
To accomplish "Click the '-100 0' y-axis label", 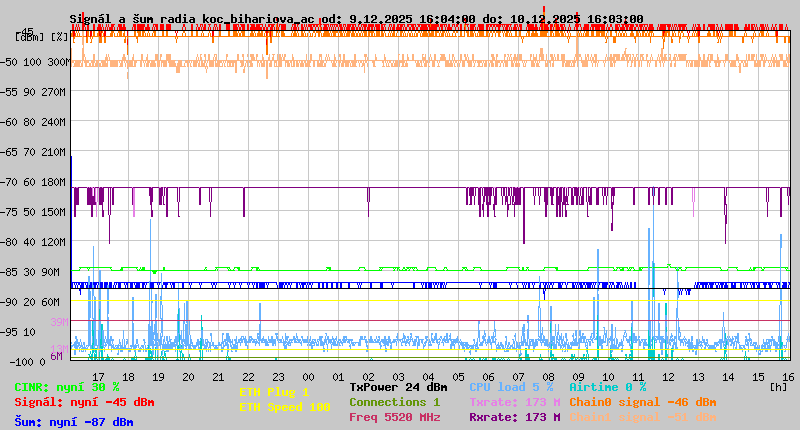I will [28, 362].
